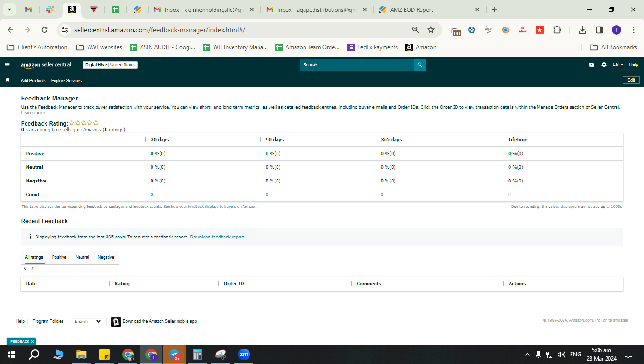Open the Chrome side panel
Image resolution: width=644 pixels, height=364 pixels.
point(599,30)
